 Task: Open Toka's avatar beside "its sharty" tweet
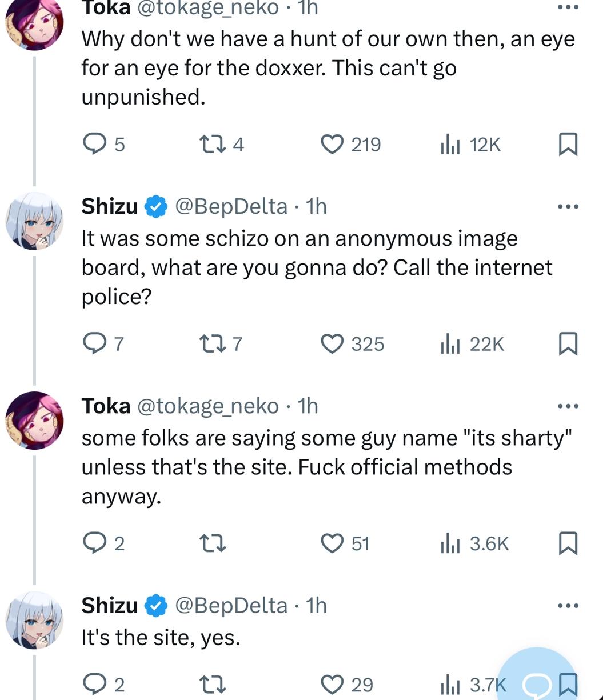[34, 421]
